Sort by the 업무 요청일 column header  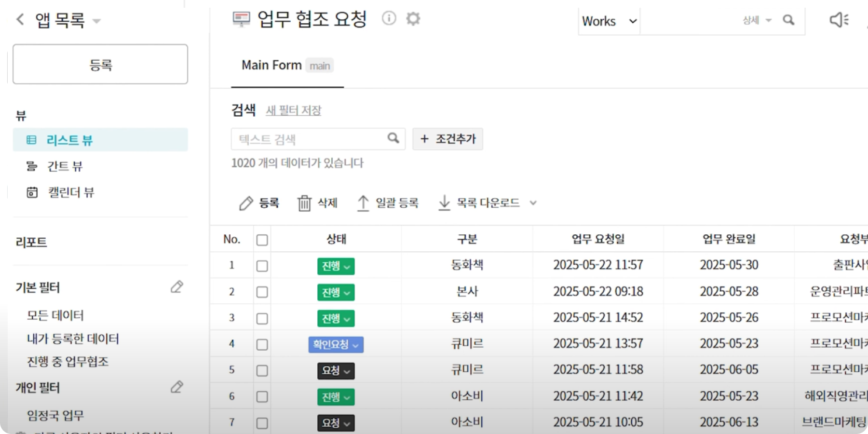coord(598,239)
